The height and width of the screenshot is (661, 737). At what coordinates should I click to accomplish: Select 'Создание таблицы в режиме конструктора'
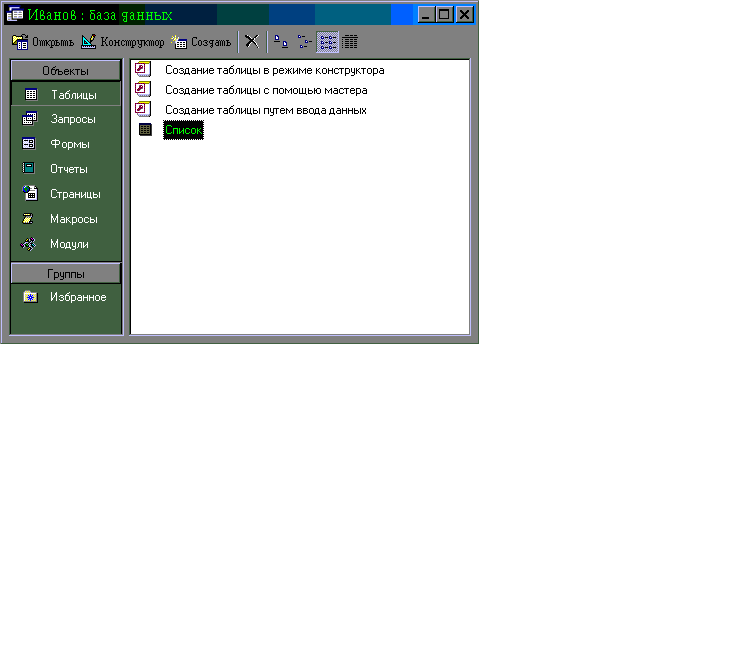(274, 70)
